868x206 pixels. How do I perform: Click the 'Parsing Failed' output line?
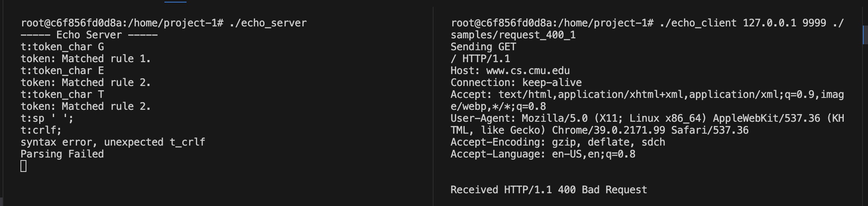62,154
